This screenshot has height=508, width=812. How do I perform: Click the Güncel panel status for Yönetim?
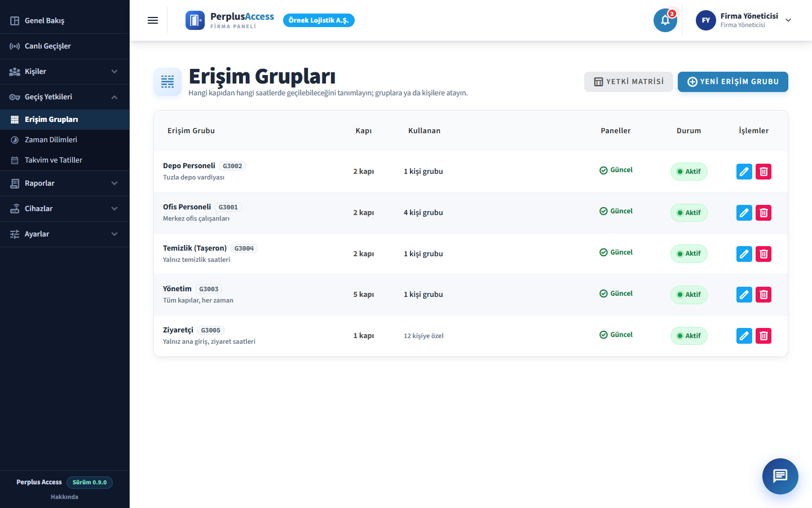click(616, 294)
